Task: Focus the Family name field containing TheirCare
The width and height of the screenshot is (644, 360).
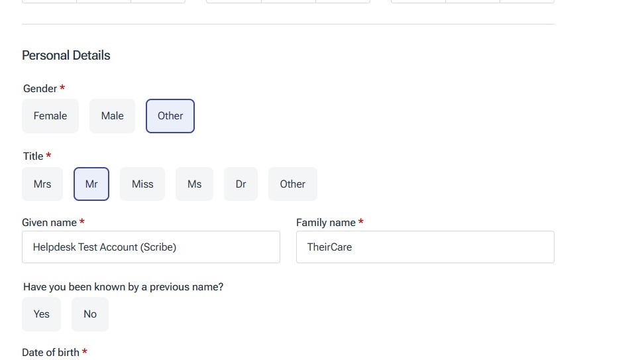Action: pos(425,247)
